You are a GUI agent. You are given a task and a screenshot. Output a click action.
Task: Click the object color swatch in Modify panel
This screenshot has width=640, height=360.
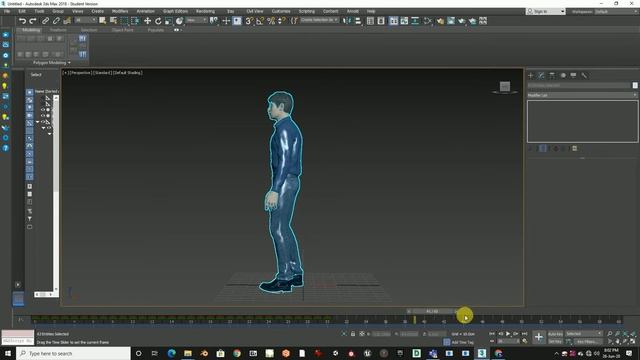(635, 85)
